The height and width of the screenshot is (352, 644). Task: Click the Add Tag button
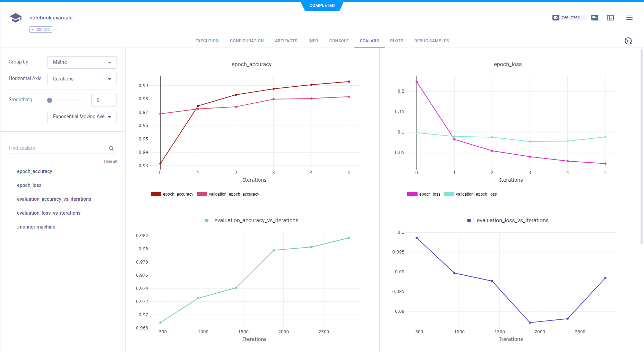42,29
